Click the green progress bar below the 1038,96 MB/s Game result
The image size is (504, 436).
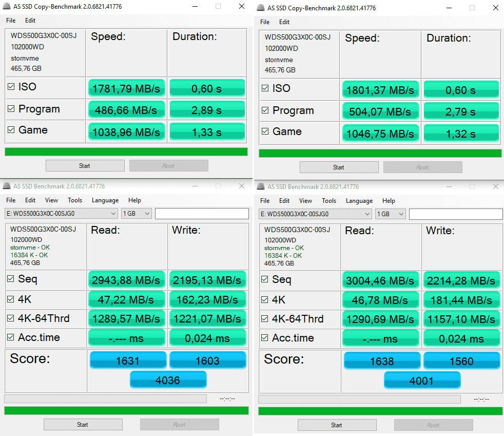(x=126, y=151)
